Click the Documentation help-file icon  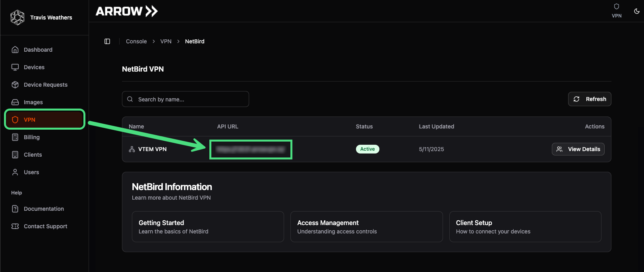tap(15, 209)
